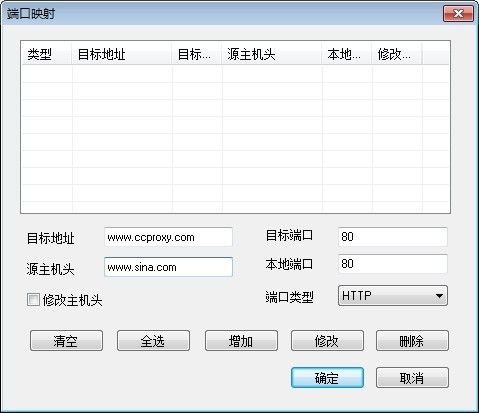Click the truncated 本地... column header
This screenshot has height=413, width=479.
(347, 54)
